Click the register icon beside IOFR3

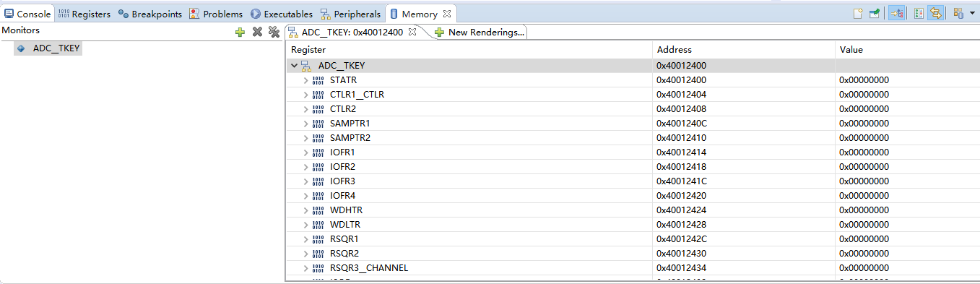pos(318,181)
